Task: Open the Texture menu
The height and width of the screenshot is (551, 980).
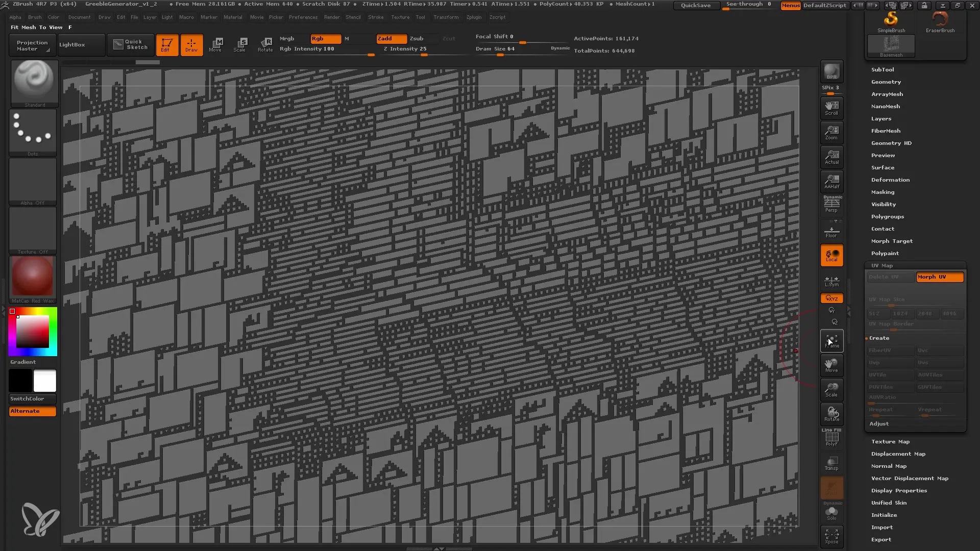Action: point(400,17)
